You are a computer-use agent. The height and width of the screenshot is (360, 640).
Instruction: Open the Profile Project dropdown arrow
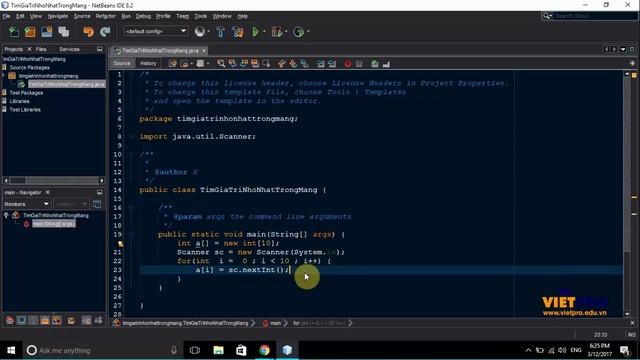coord(308,31)
